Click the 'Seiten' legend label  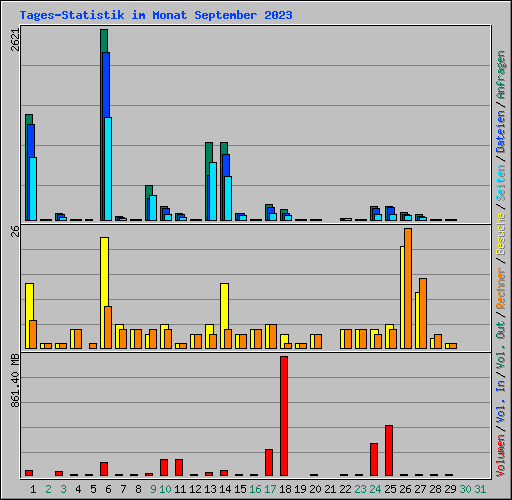(500, 183)
